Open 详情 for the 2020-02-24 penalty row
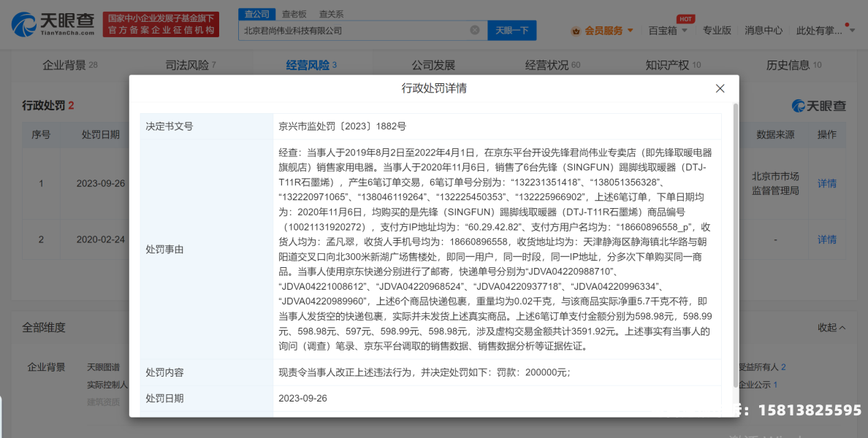The height and width of the screenshot is (438, 868). [826, 239]
